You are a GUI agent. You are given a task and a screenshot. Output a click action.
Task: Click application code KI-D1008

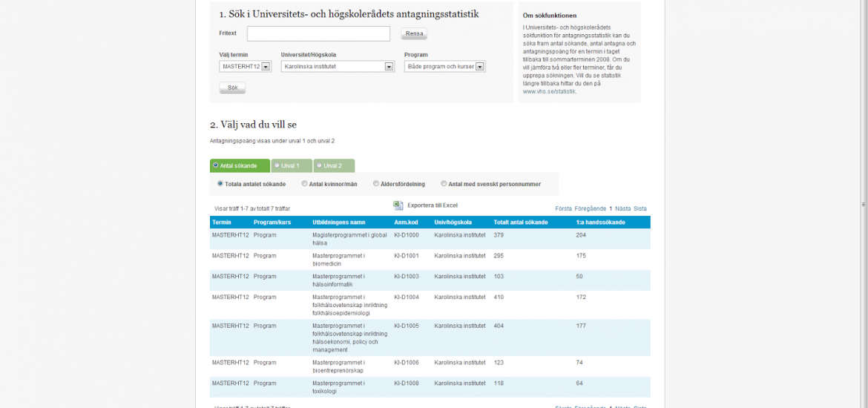point(407,383)
